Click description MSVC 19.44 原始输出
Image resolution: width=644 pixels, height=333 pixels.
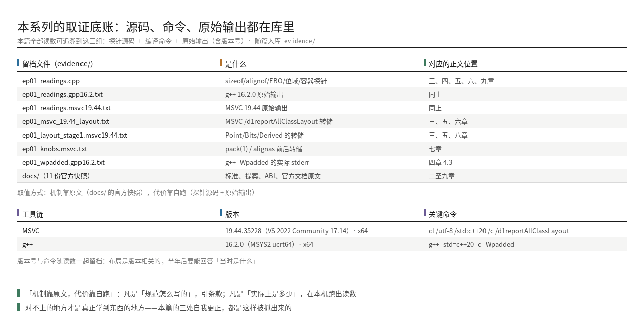pyautogui.click(x=257, y=108)
